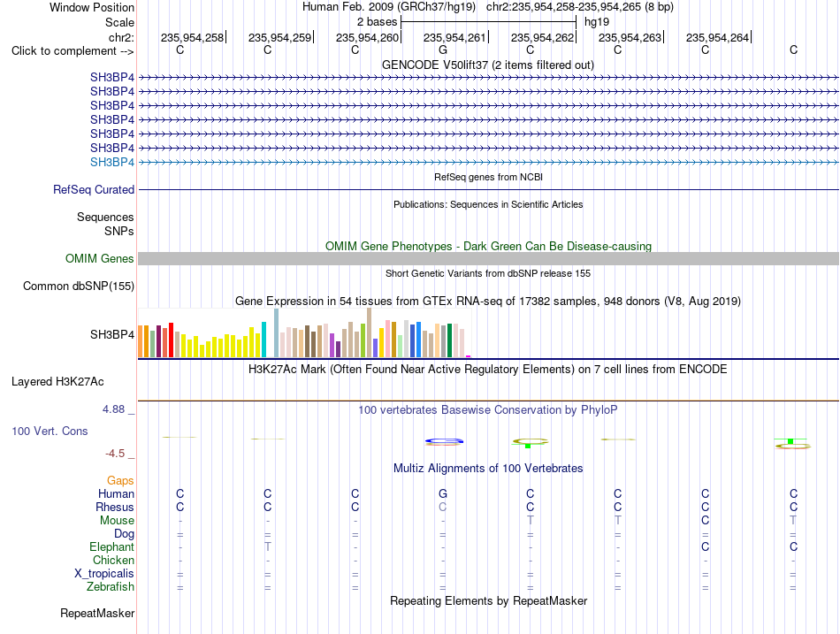Click the first SH3BP4 transcript arrow line
This screenshot has width=840, height=634.
point(488,78)
